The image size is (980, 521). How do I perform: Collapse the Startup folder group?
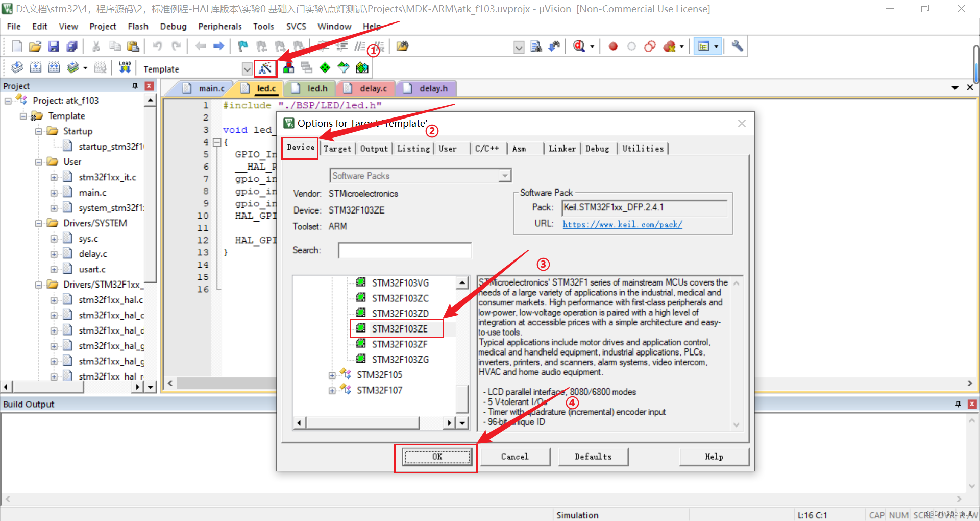point(38,131)
